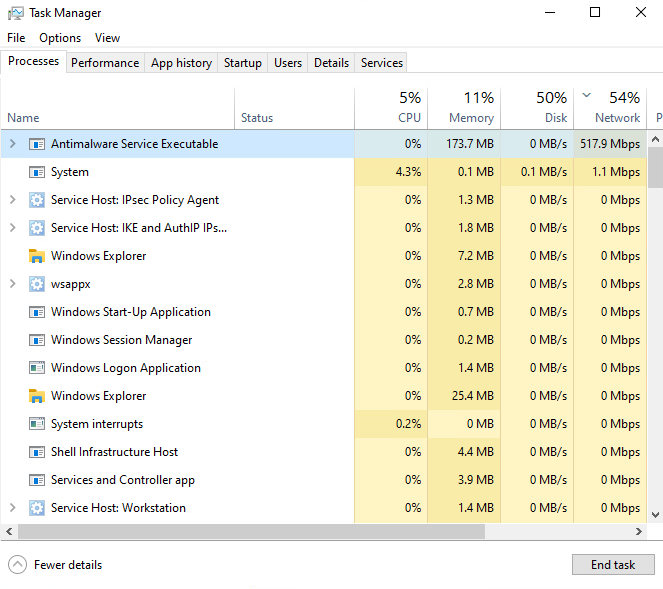Click the folder icon of the 25.4 MB Windows Explorer
The width and height of the screenshot is (663, 589).
37,396
